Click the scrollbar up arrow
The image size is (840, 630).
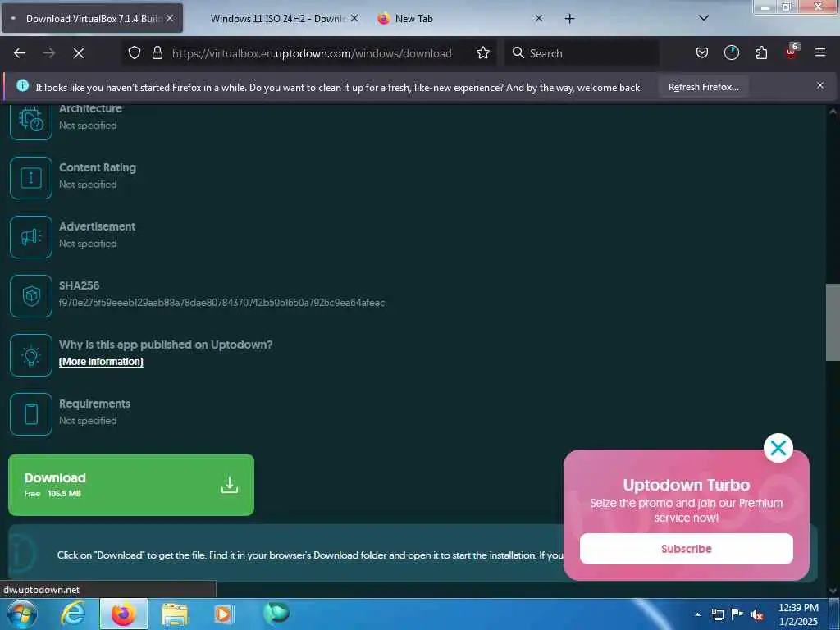tap(833, 112)
